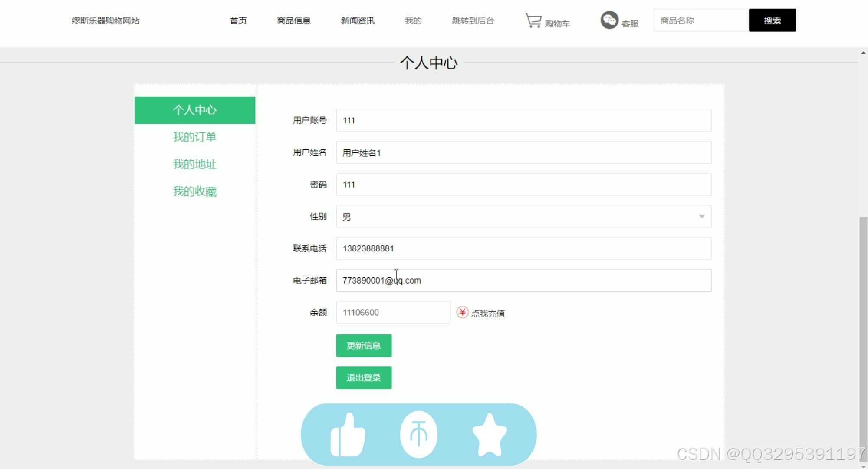Viewport: 868px width, 469px height.
Task: Click the 缪斯乐器购物网站 site title
Action: pyautogui.click(x=106, y=20)
